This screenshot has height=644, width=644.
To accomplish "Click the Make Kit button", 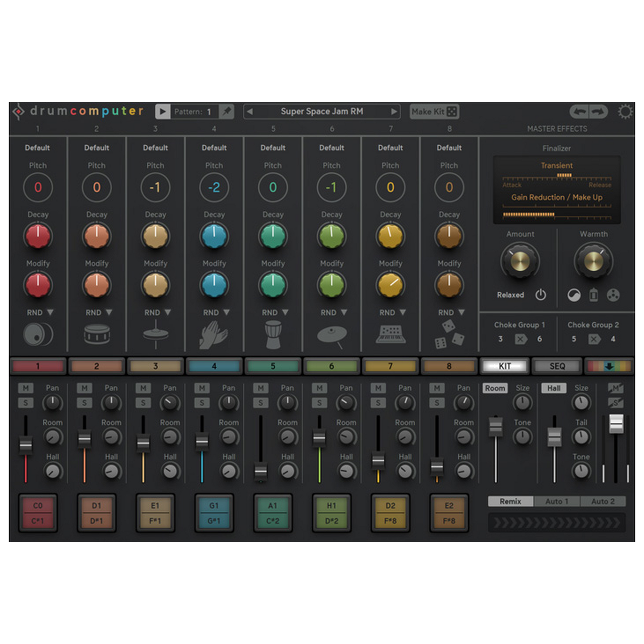I will 434,112.
